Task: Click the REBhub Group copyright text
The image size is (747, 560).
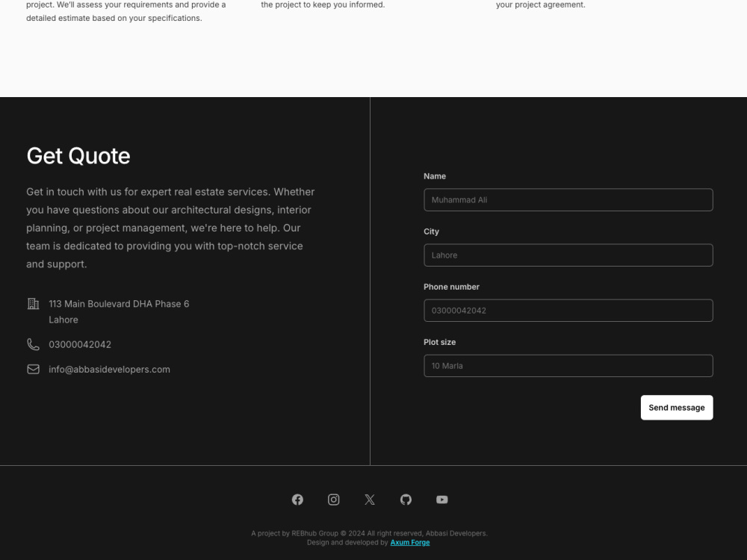Action: [369, 533]
